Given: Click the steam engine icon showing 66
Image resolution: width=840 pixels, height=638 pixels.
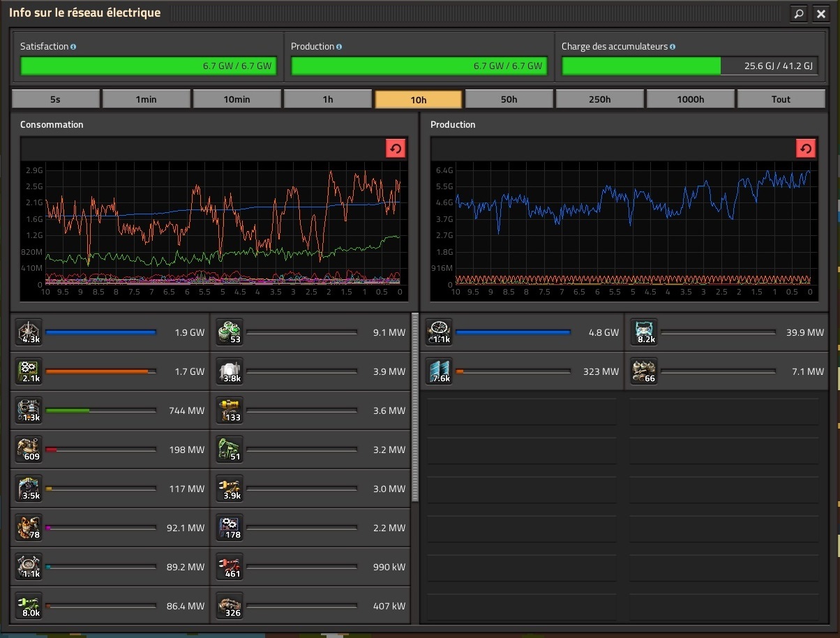Looking at the screenshot, I should coord(644,372).
